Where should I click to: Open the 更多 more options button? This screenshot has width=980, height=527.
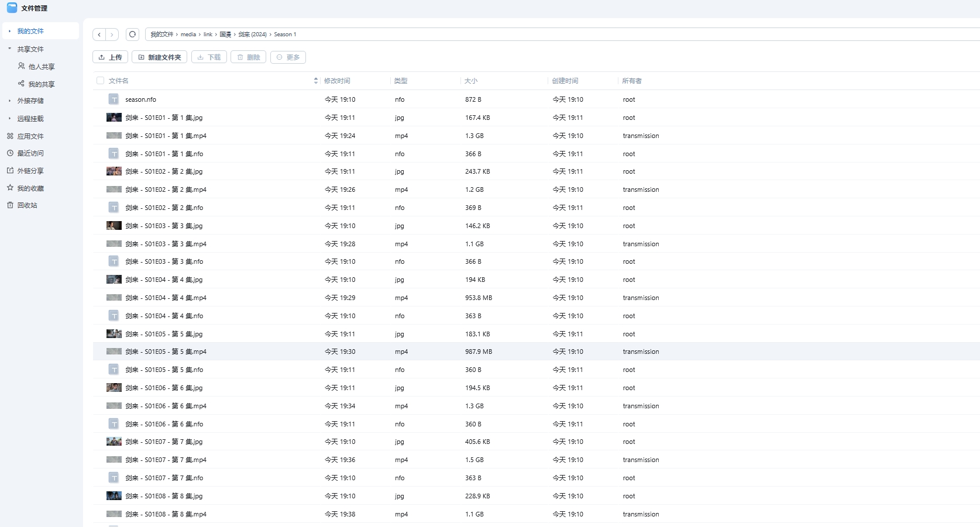click(288, 57)
